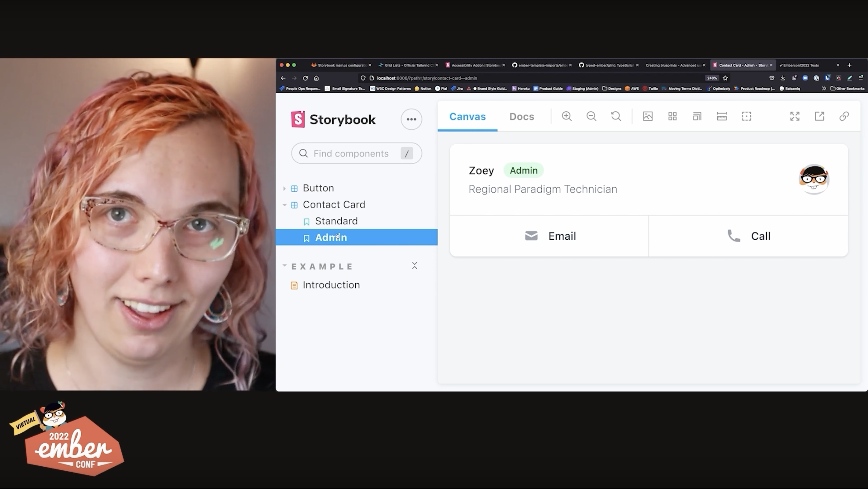Select the Canvas tab
This screenshot has height=489, width=868.
click(467, 117)
